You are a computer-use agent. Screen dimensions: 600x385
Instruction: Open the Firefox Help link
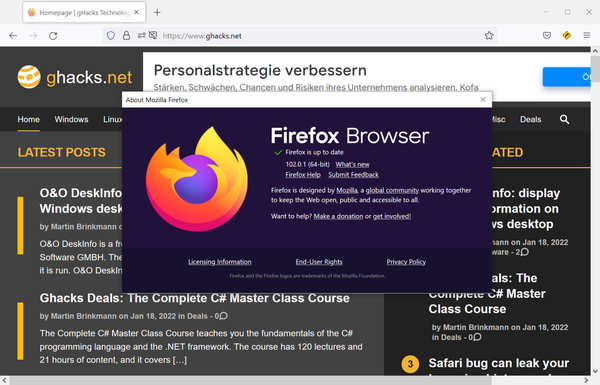303,175
